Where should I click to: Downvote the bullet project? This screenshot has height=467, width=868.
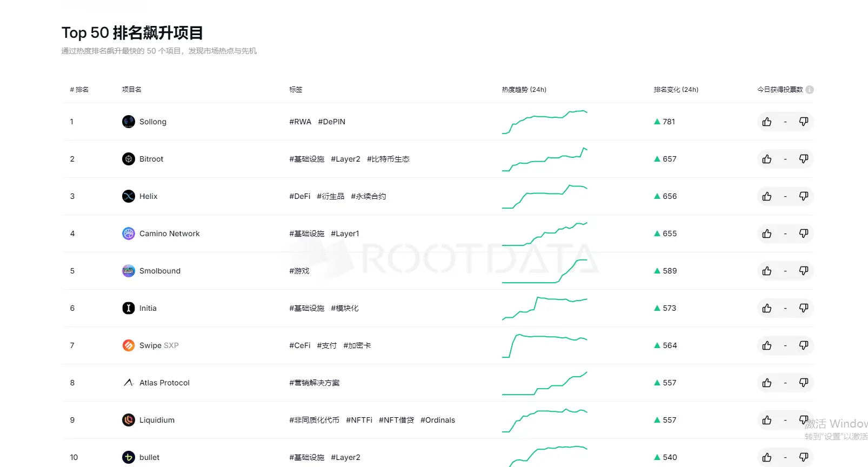point(804,457)
